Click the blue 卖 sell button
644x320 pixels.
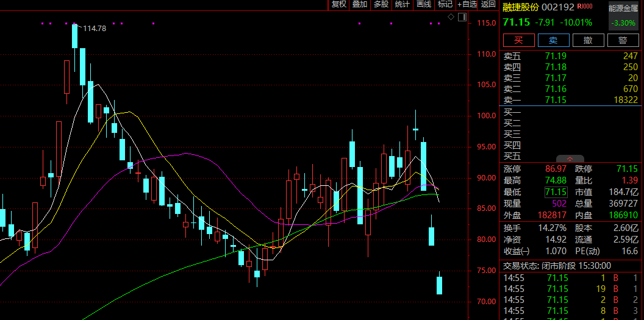click(554, 40)
